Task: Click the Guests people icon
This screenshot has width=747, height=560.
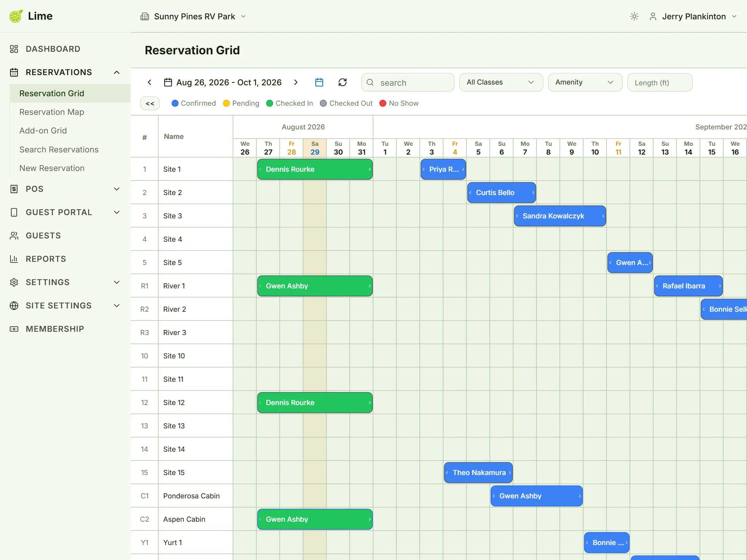Action: [14, 236]
